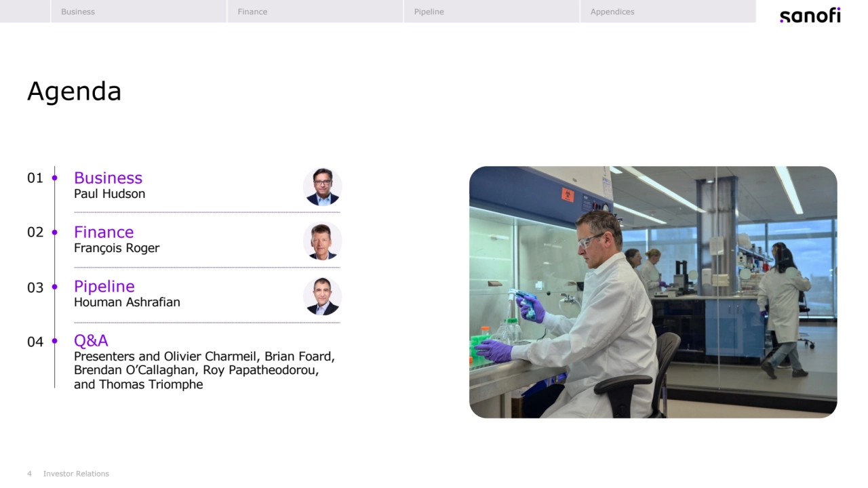This screenshot has height=488, width=868.
Task: Click François Roger's portrait photo
Action: (322, 241)
